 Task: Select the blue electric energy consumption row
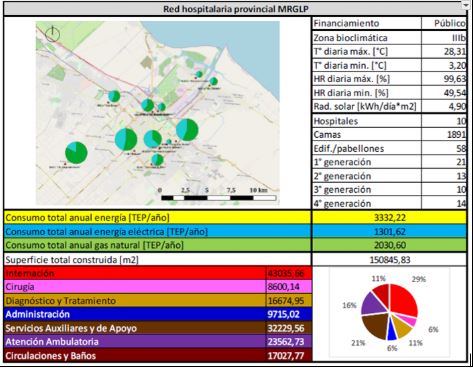tap(235, 231)
